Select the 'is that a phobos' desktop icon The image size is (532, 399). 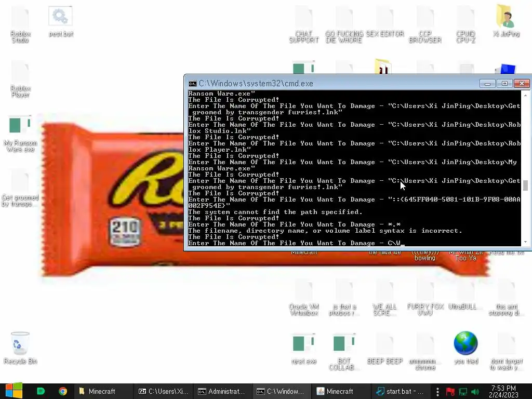pyautogui.click(x=344, y=297)
